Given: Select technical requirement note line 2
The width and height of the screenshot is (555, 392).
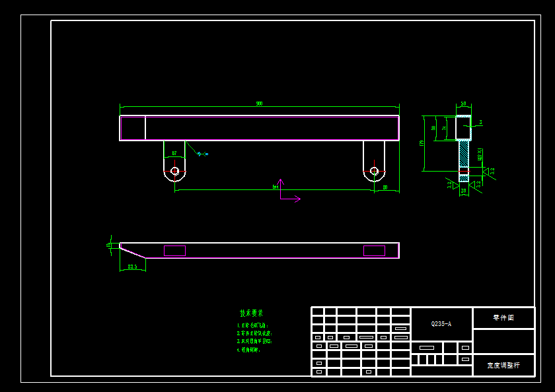Looking at the screenshot, I should click(x=254, y=333).
